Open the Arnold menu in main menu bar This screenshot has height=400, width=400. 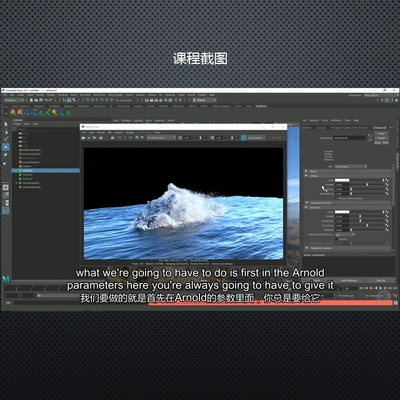click(191, 95)
